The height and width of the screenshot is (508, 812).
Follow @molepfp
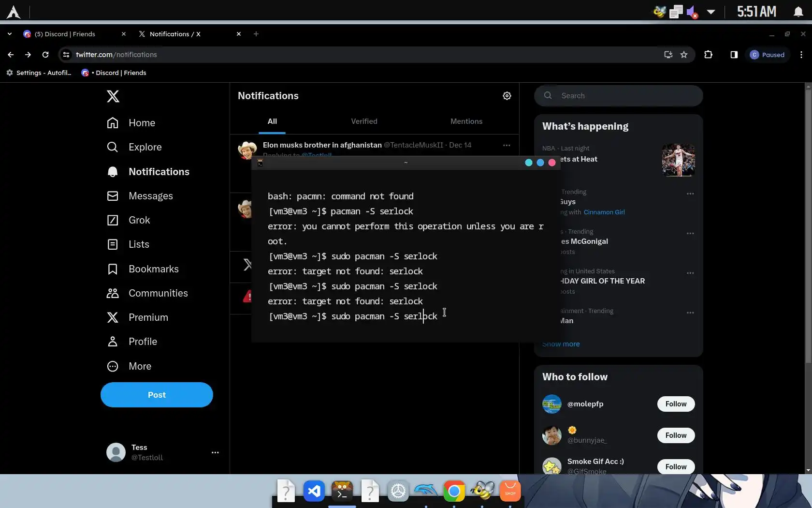click(676, 404)
